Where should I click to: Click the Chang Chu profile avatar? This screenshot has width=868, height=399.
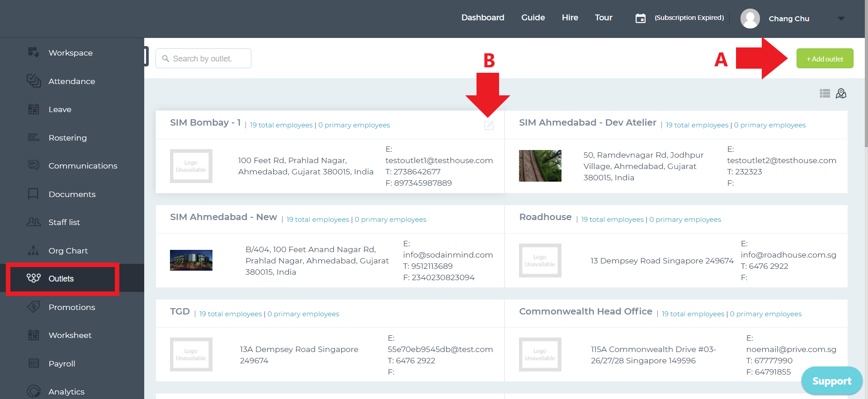750,19
